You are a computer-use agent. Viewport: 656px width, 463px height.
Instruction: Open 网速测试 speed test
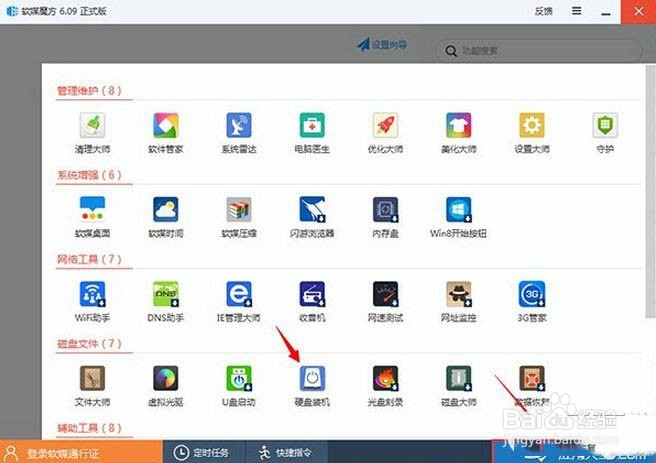click(x=385, y=302)
